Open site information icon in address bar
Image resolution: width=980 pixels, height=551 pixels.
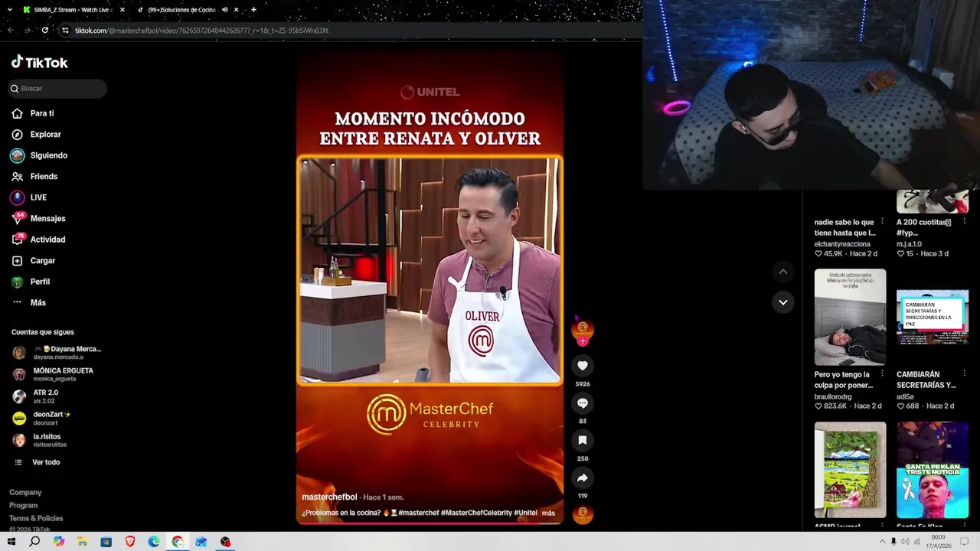[x=66, y=30]
